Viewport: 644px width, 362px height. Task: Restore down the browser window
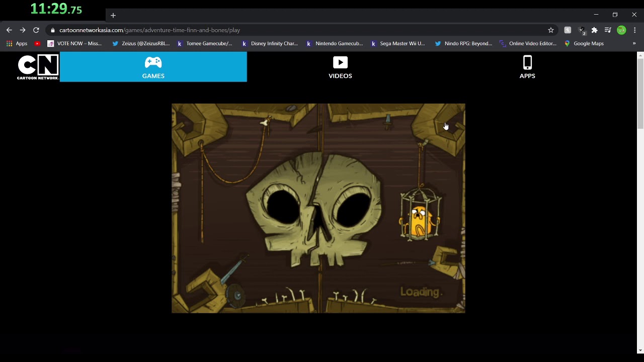click(x=615, y=15)
